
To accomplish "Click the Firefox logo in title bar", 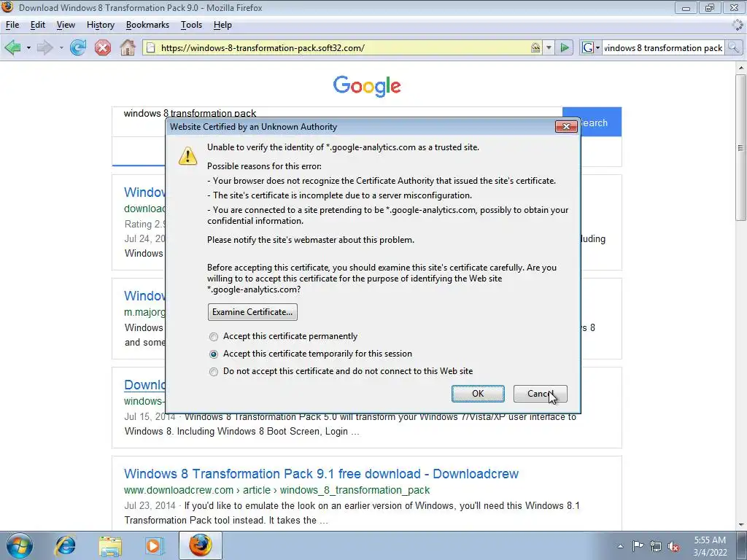I will 7,7.
